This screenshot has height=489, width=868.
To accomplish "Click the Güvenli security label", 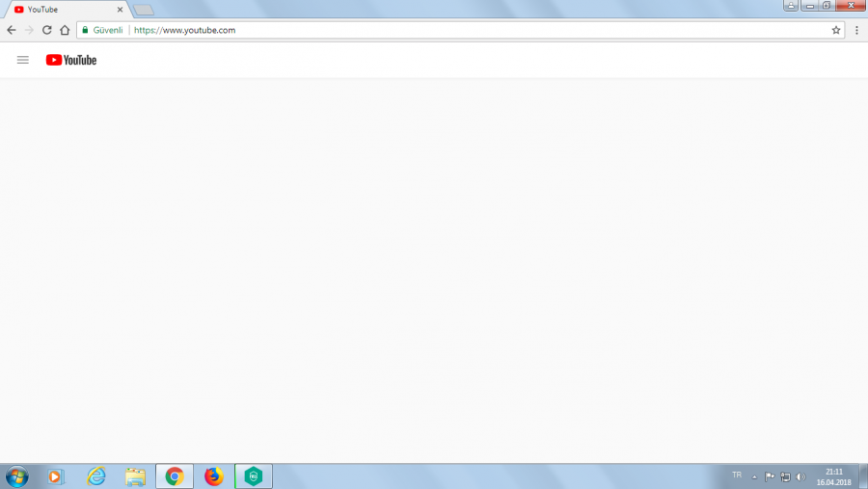I will tap(108, 30).
